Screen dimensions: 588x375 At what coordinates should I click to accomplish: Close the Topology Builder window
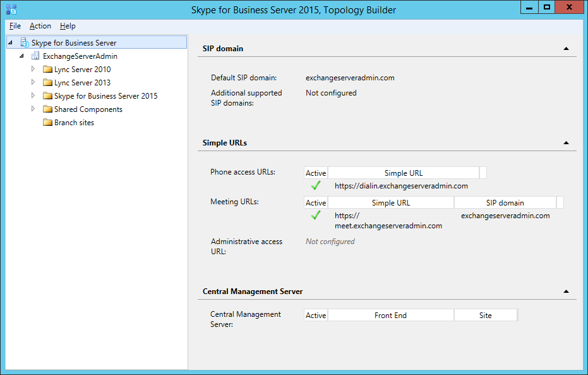[x=569, y=7]
